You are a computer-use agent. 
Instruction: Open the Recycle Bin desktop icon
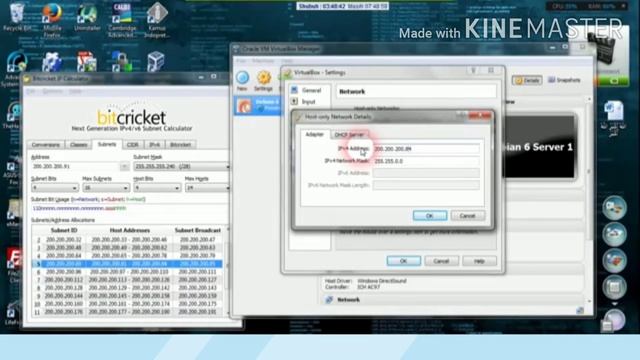pyautogui.click(x=17, y=16)
